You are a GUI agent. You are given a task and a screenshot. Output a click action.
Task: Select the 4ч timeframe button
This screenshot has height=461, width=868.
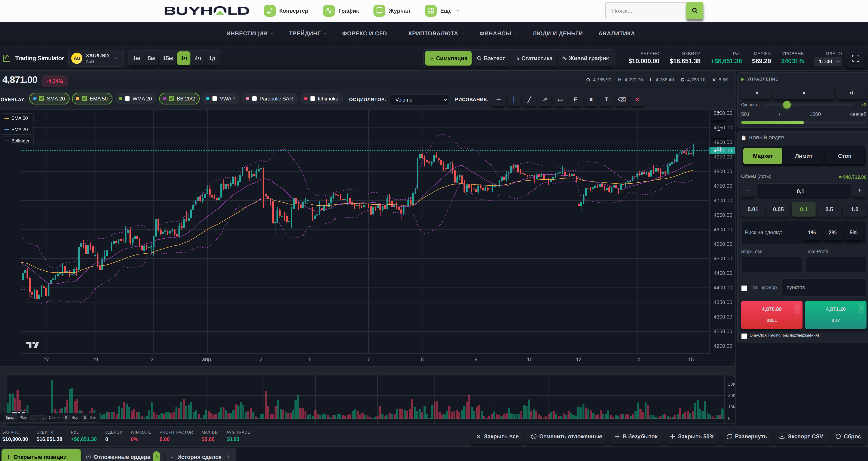198,58
